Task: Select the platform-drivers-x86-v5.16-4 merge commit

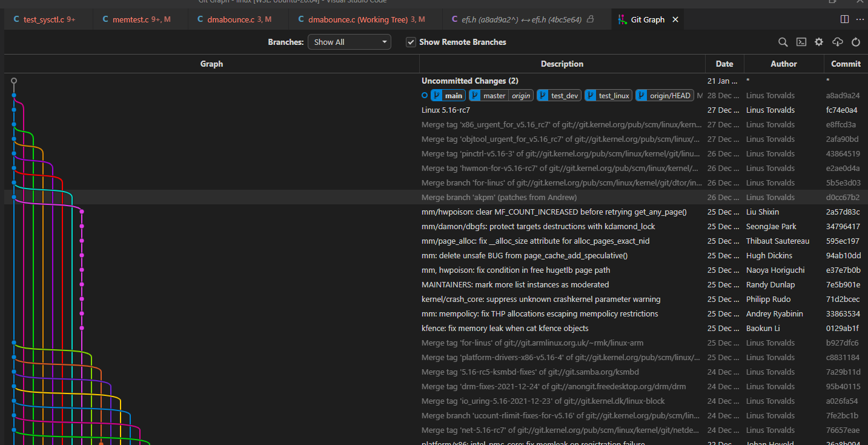Action: click(436, 358)
